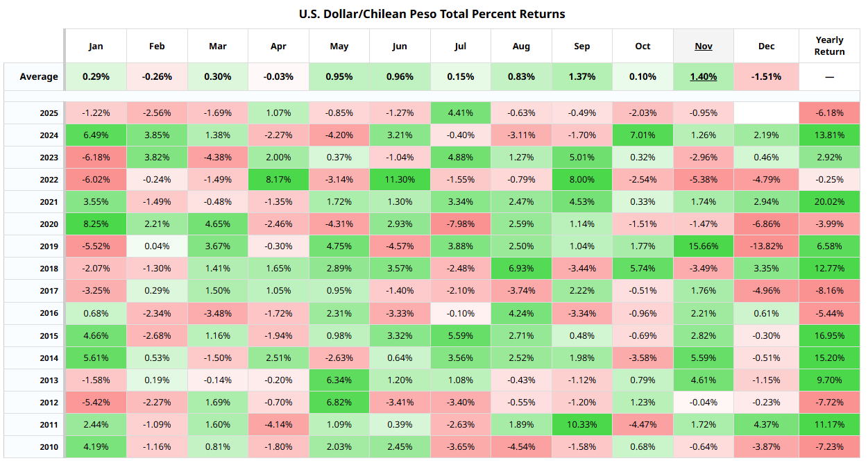Click the 20.02% yearly return for 2021
The width and height of the screenshot is (868, 463).
[829, 202]
